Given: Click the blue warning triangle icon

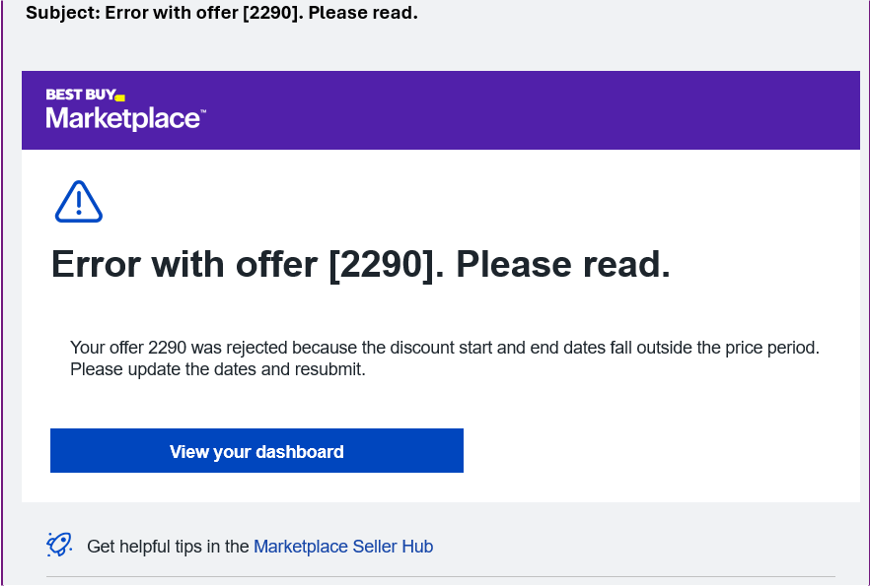Looking at the screenshot, I should point(79,201).
